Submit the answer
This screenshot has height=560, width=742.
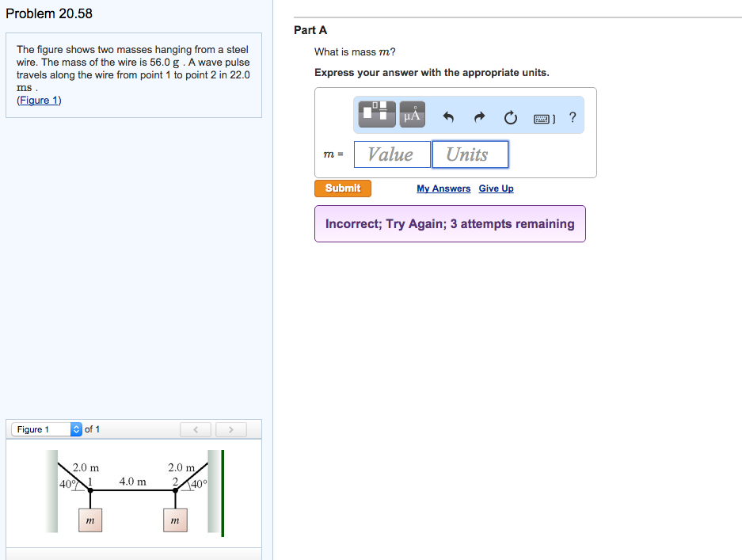(x=342, y=189)
